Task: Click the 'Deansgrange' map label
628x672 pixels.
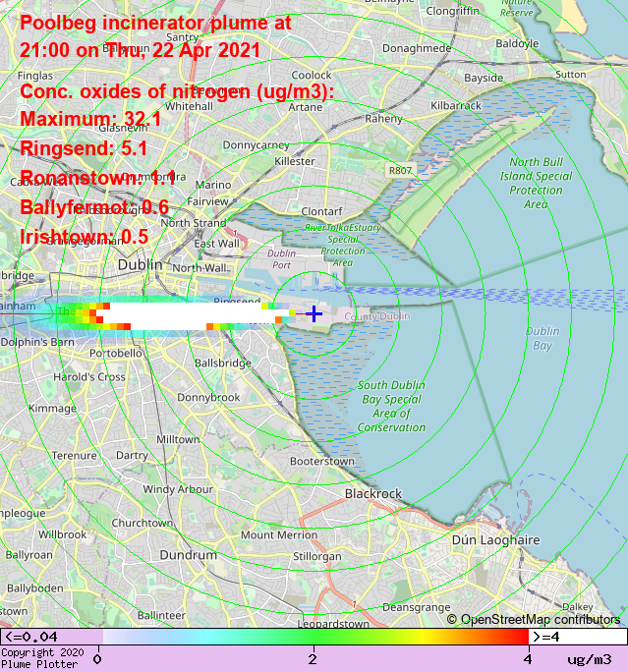Action: point(417,608)
